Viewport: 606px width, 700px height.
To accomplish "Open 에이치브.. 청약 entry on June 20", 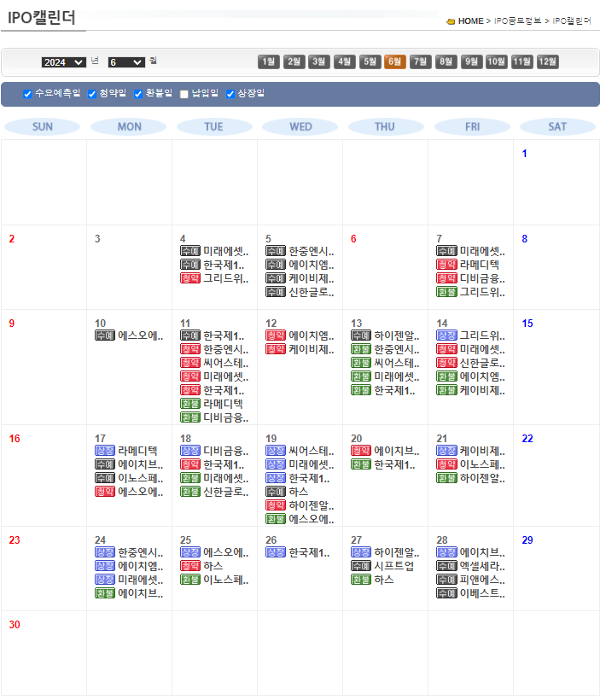I will click(x=397, y=451).
